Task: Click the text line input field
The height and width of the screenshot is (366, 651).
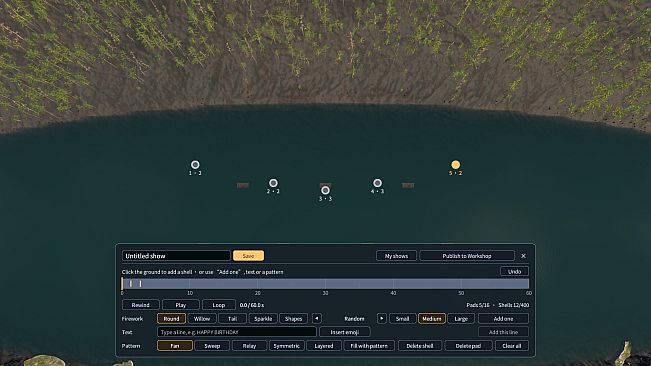Action: tap(237, 332)
